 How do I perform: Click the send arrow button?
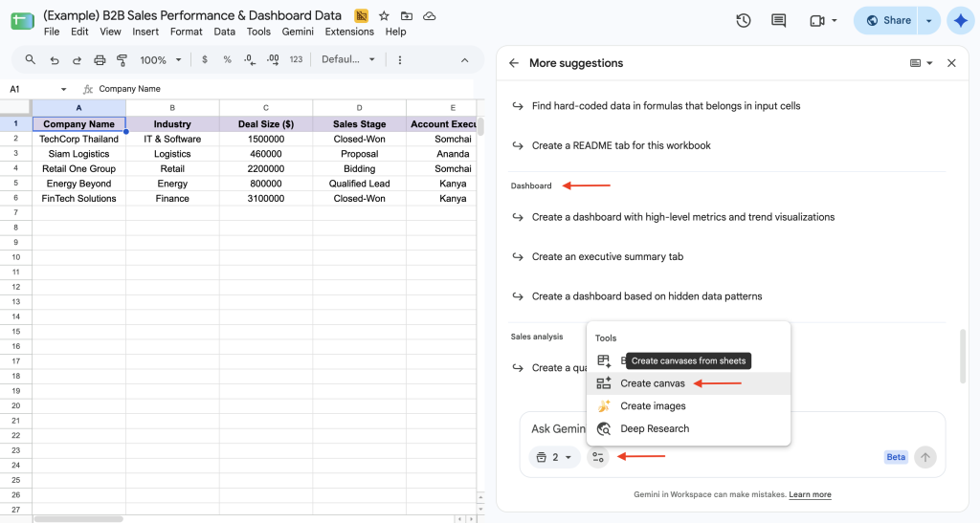tap(925, 457)
